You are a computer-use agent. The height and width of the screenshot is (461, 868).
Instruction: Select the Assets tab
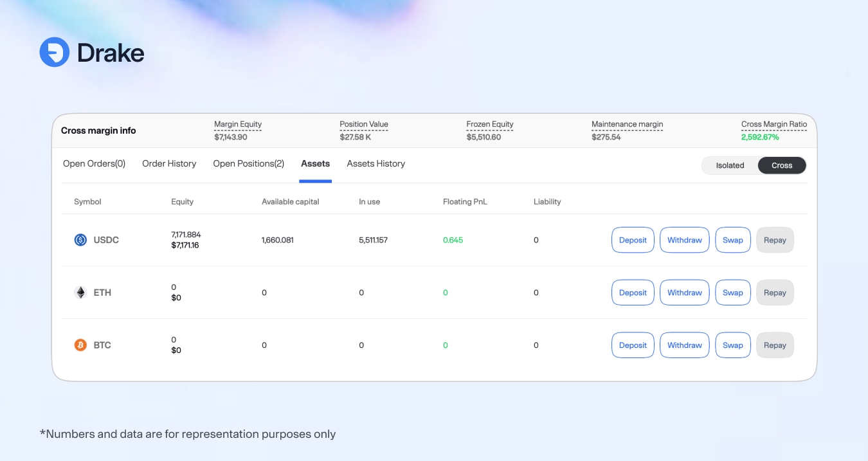[315, 164]
